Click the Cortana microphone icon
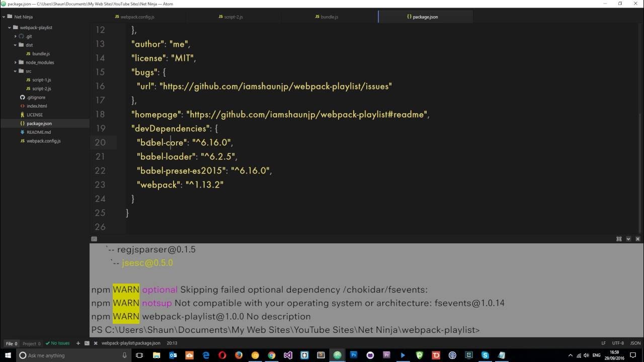644x362 pixels. tap(124, 355)
